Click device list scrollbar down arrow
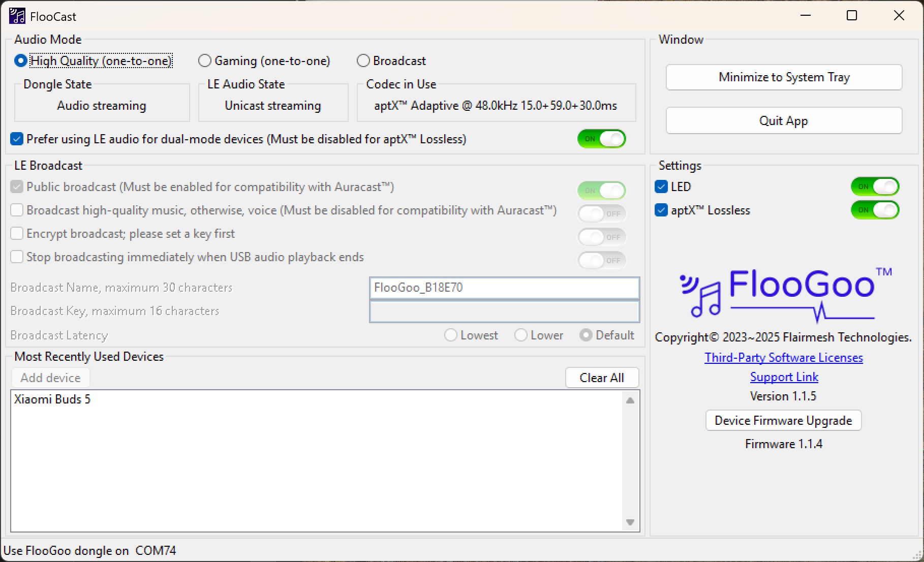 [630, 522]
